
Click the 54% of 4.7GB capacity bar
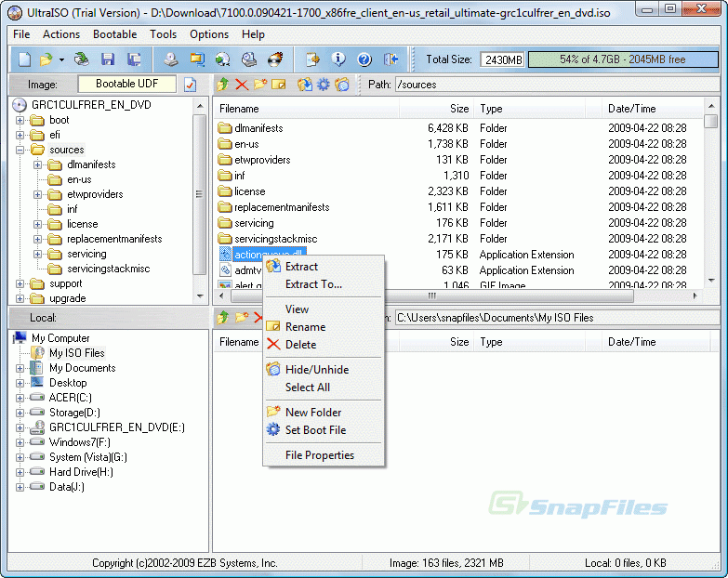[623, 59]
